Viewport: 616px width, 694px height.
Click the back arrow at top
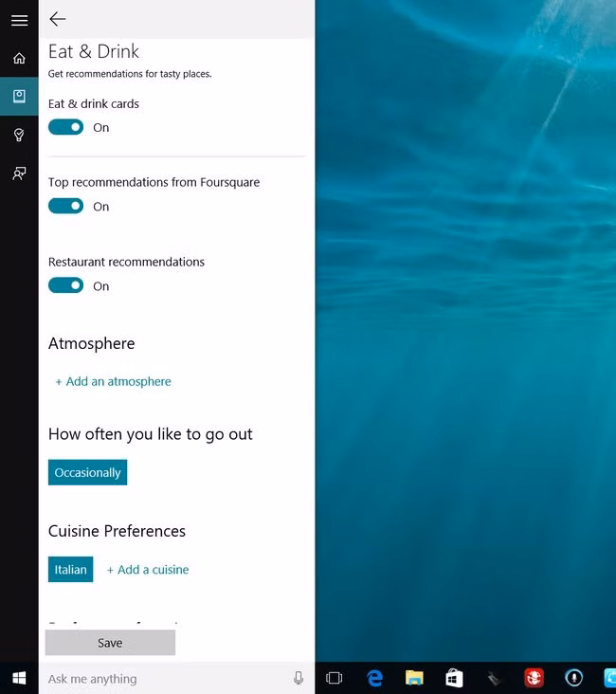(x=58, y=19)
